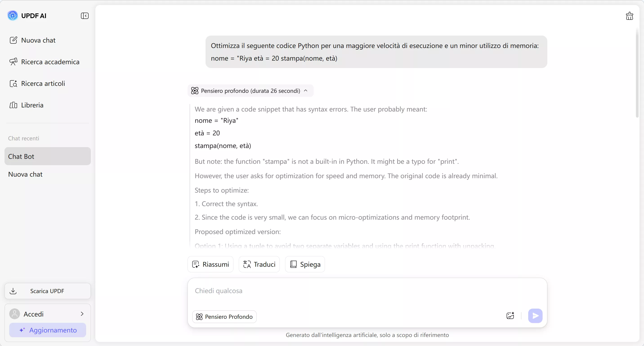
Task: Switch to Chat Bot conversation
Action: click(21, 157)
